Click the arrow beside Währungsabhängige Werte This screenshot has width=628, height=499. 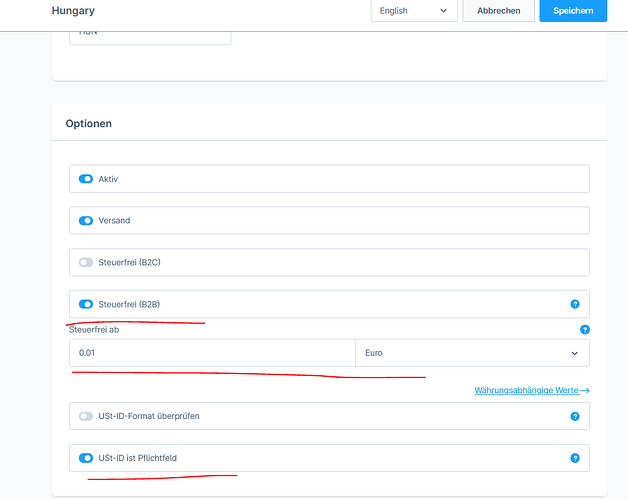tap(585, 390)
